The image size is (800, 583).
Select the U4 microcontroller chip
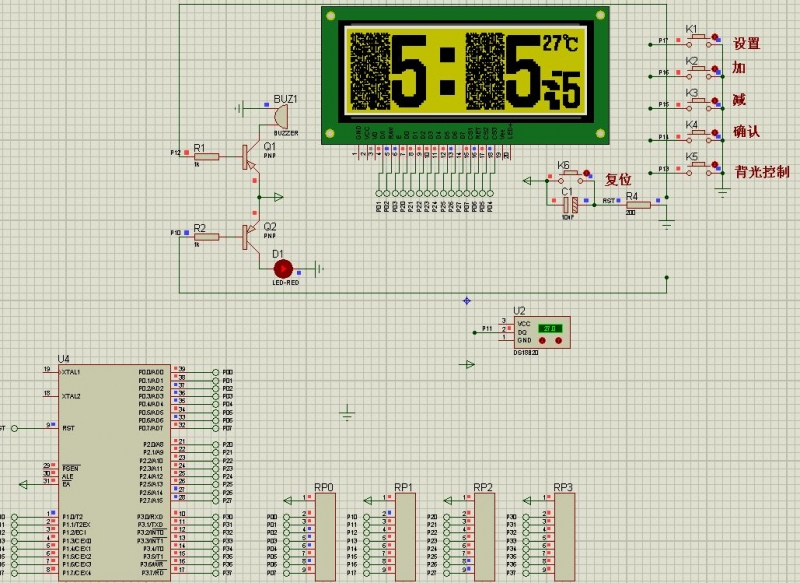(113, 470)
